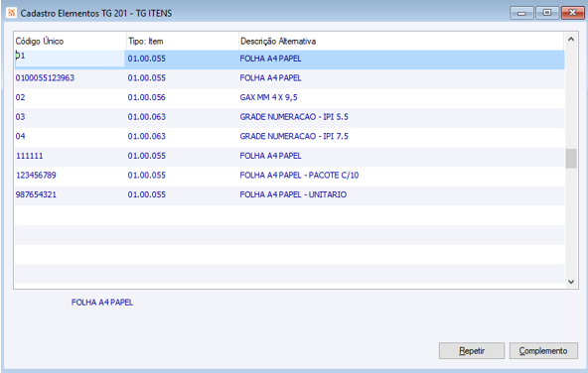Close the Cadastro Elementos TG 201 window
This screenshot has height=373, width=588.
click(x=573, y=13)
